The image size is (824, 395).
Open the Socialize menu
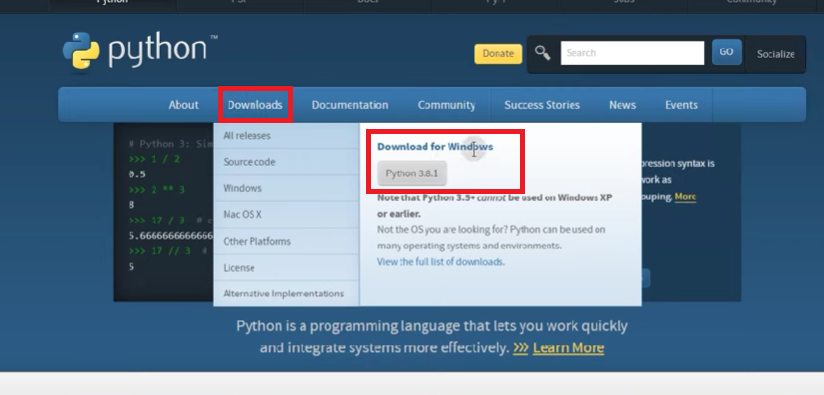click(x=775, y=54)
